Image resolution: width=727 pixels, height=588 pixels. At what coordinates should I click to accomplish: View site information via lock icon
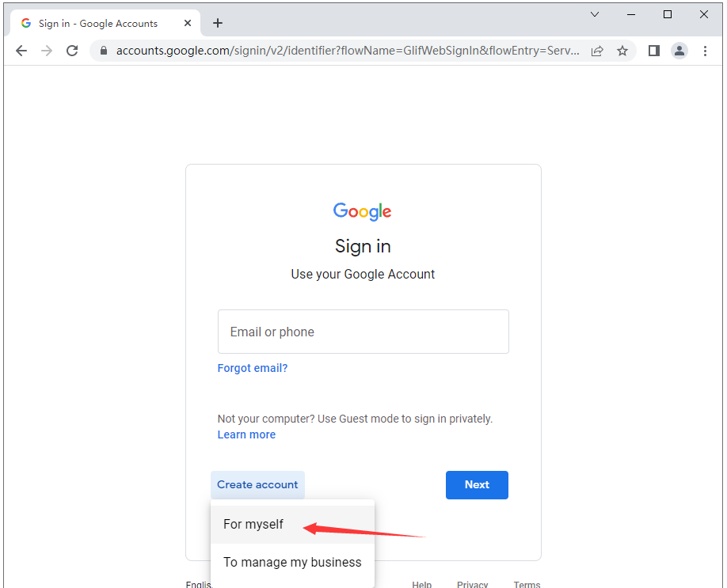(x=103, y=51)
